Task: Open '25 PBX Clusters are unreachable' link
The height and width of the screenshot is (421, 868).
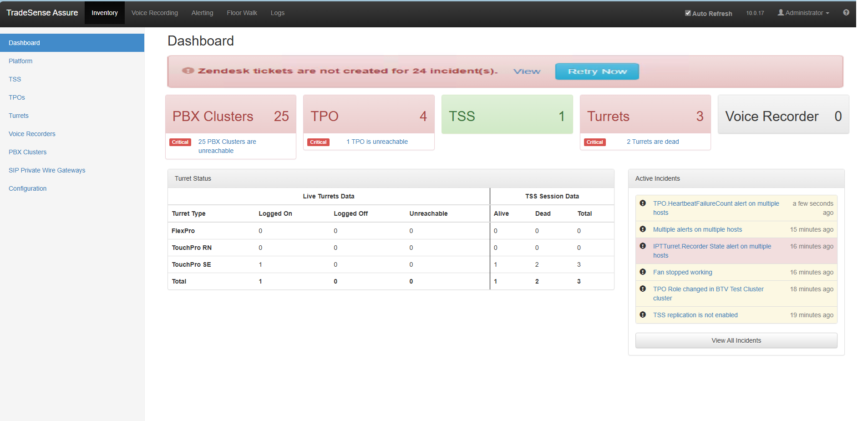Action: pyautogui.click(x=227, y=146)
